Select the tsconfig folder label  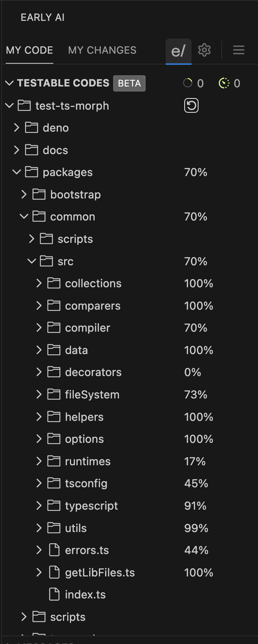(x=86, y=483)
